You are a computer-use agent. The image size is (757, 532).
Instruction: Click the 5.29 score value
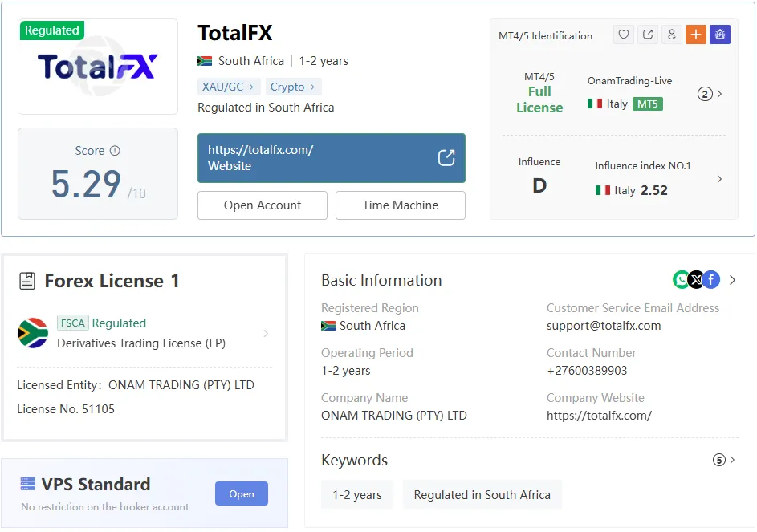click(x=86, y=184)
